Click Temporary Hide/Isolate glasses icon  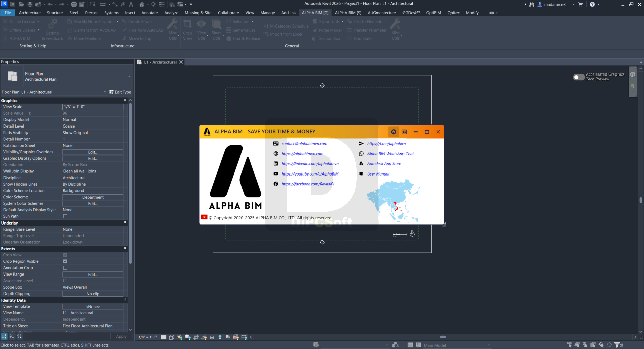(212, 337)
